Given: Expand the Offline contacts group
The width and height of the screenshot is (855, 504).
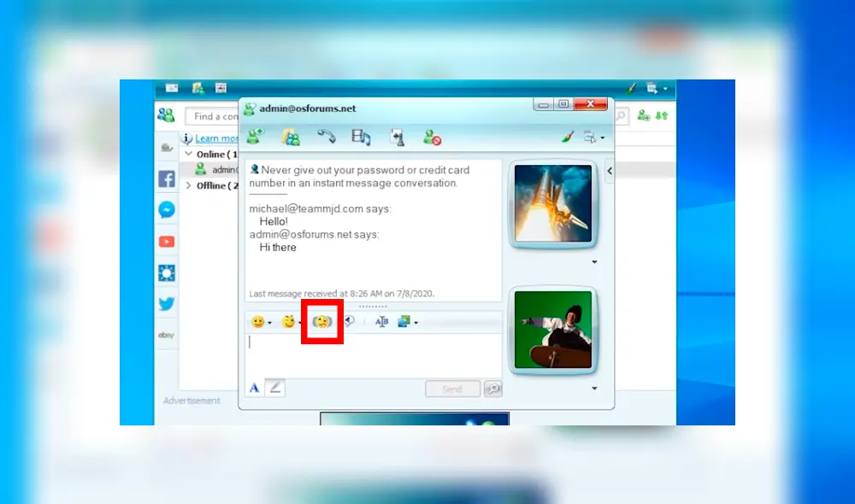Looking at the screenshot, I should pyautogui.click(x=190, y=185).
